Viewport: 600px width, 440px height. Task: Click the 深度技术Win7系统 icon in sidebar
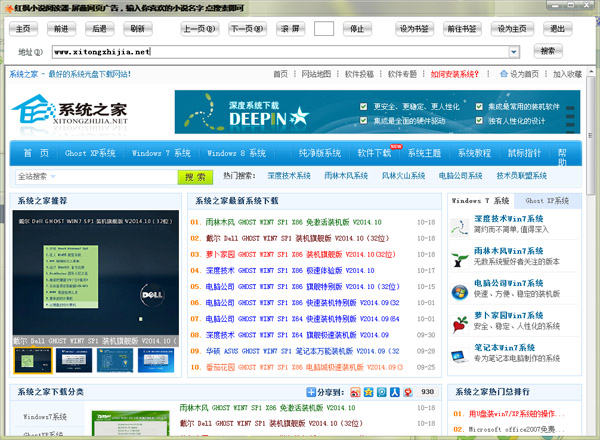[460, 224]
